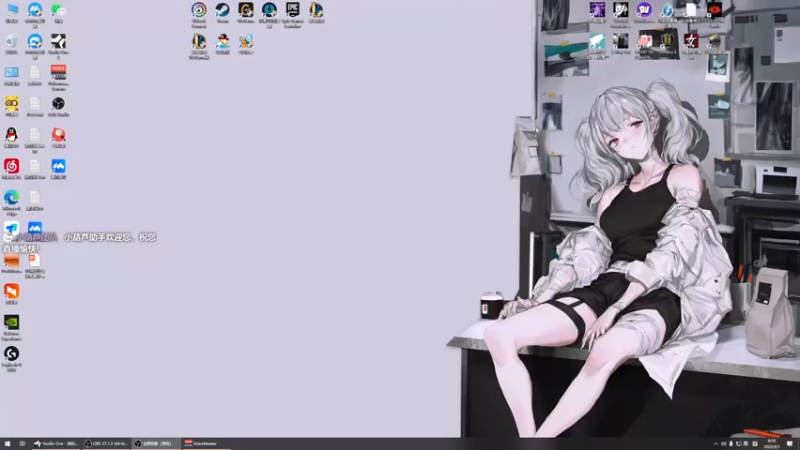Select the purple glowing figure game icon

597,12
